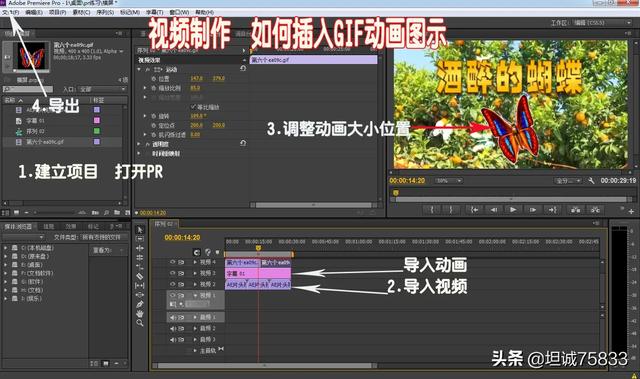Select the Rate Stretch tool
The width and height of the screenshot is (640, 379).
click(x=140, y=267)
